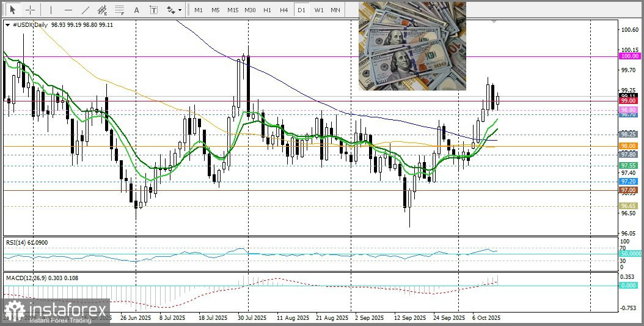Click the dollar bills image on chart

(412, 46)
